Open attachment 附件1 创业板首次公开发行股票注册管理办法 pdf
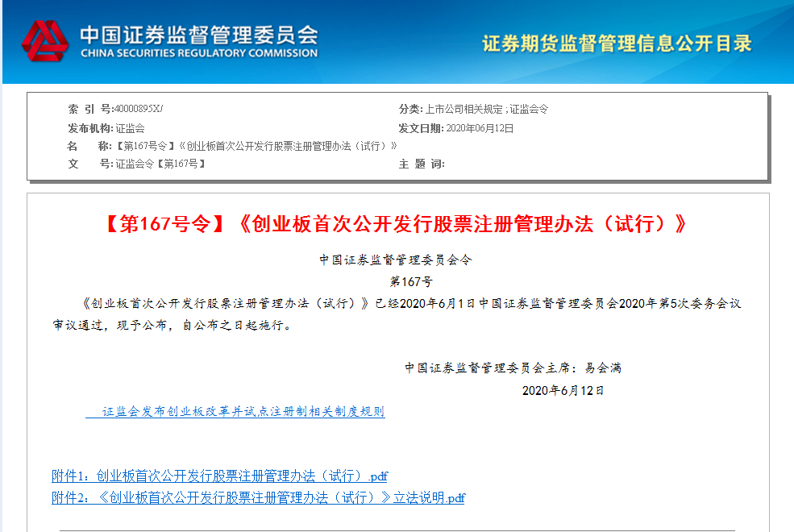 click(x=220, y=476)
